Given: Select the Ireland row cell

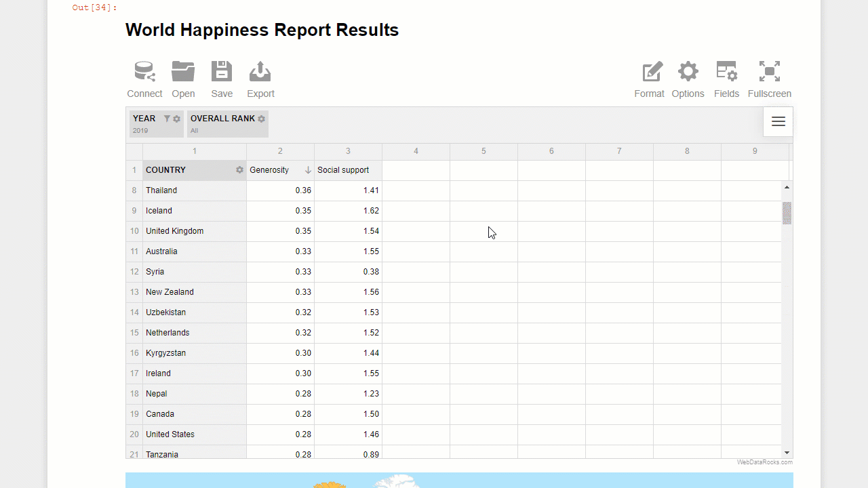Looking at the screenshot, I should (195, 373).
